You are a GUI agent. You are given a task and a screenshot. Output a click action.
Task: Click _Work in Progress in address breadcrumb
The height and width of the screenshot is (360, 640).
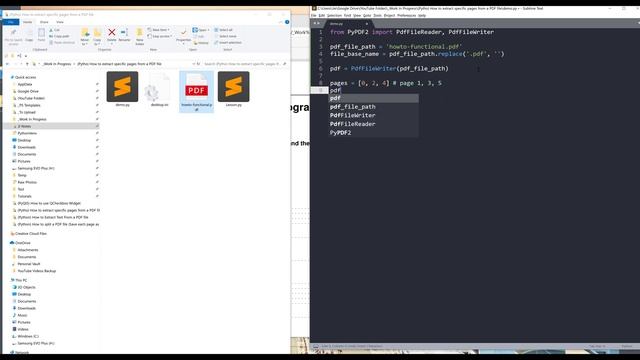tap(57, 64)
